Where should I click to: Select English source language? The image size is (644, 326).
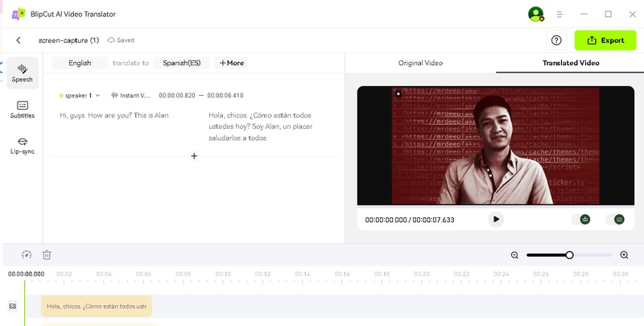80,63
